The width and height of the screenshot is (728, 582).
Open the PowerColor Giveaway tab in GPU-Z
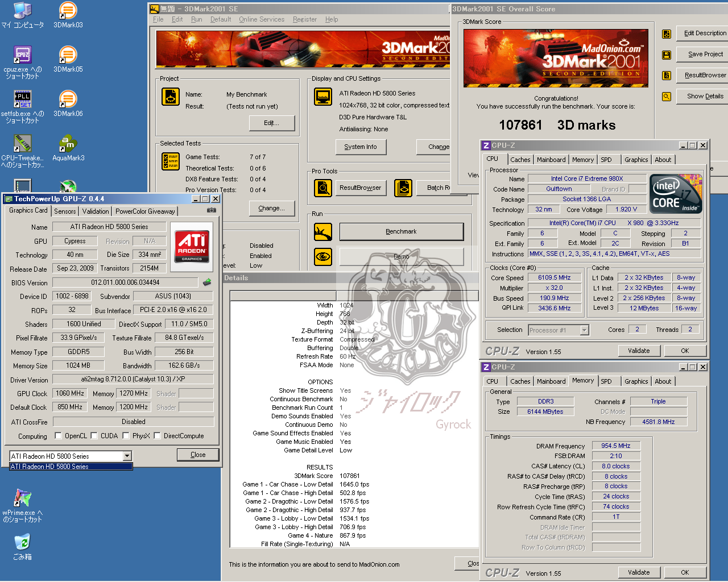point(145,211)
